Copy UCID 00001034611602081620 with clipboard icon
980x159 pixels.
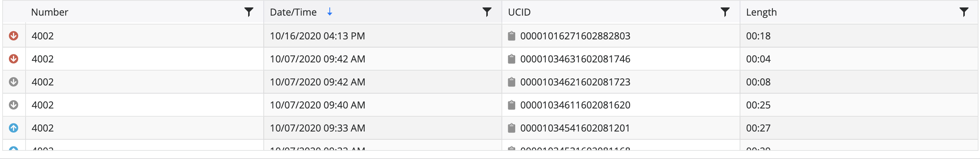coord(512,105)
